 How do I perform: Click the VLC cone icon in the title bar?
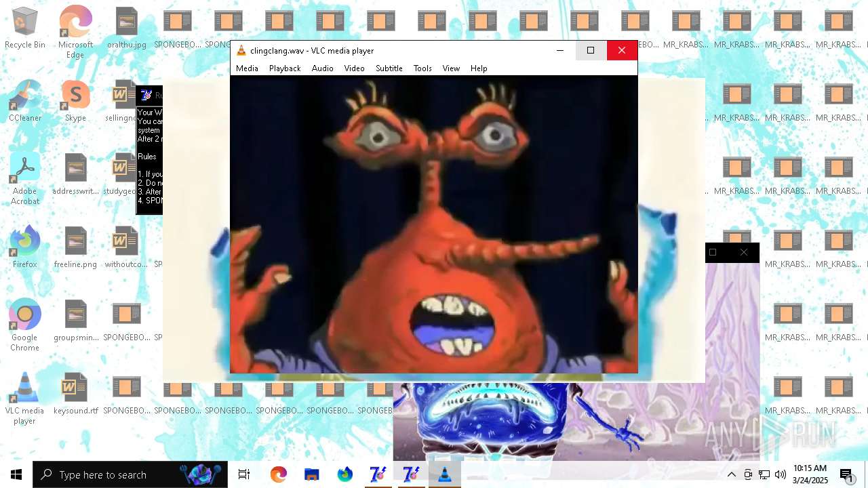[x=241, y=50]
